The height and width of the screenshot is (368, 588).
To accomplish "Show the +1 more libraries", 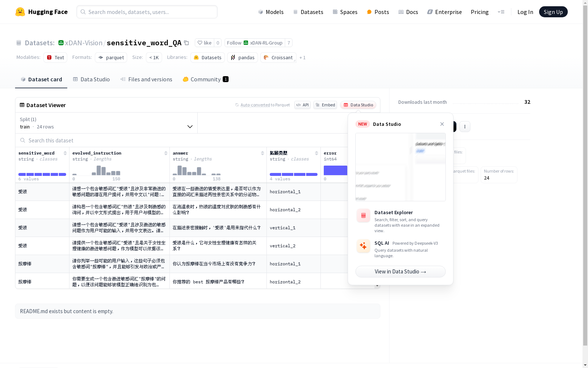I will coord(302,57).
